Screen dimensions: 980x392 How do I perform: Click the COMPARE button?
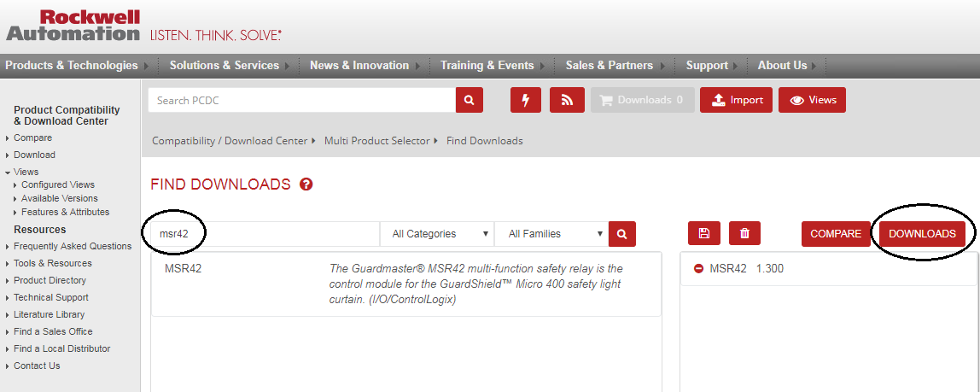pyautogui.click(x=836, y=234)
